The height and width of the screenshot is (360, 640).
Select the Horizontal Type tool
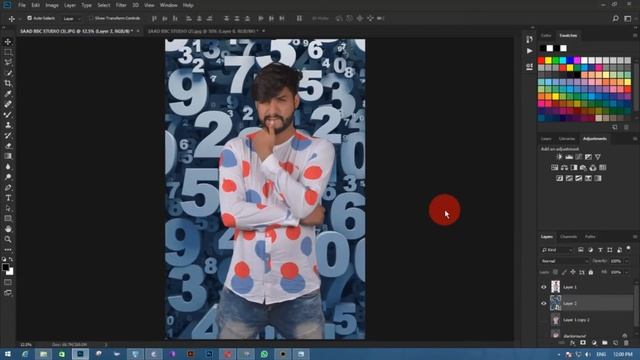click(8, 198)
